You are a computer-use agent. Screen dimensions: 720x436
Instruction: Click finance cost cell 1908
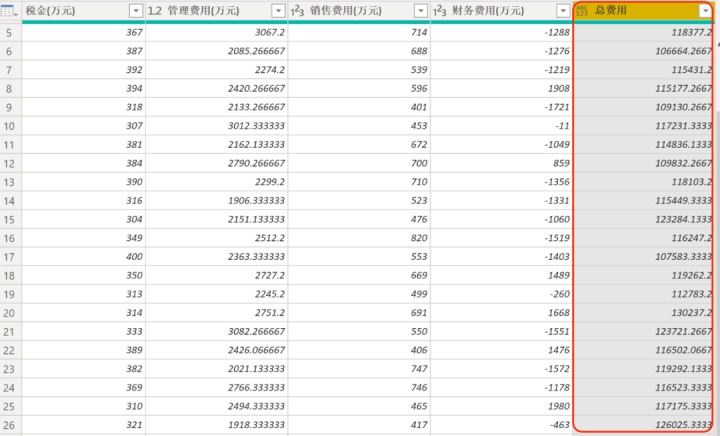tap(501, 89)
